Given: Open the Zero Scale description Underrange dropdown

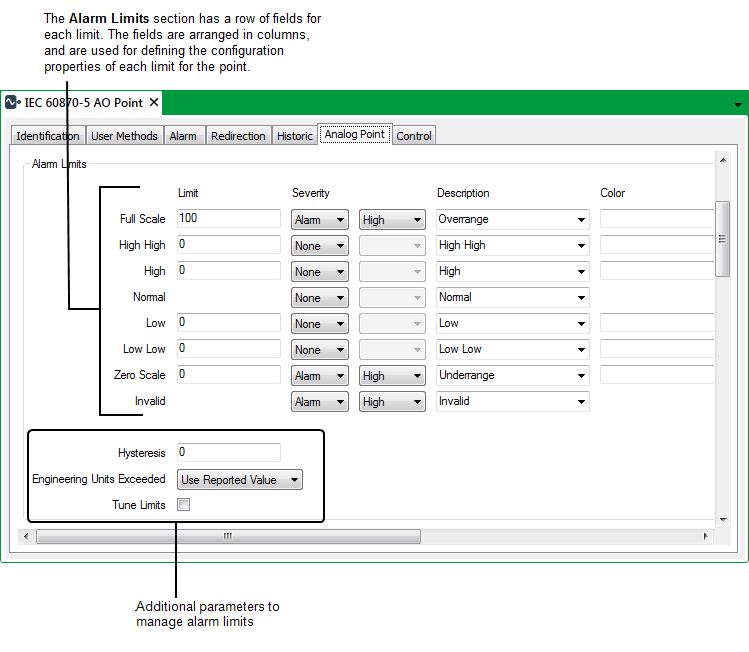Looking at the screenshot, I should pos(512,376).
